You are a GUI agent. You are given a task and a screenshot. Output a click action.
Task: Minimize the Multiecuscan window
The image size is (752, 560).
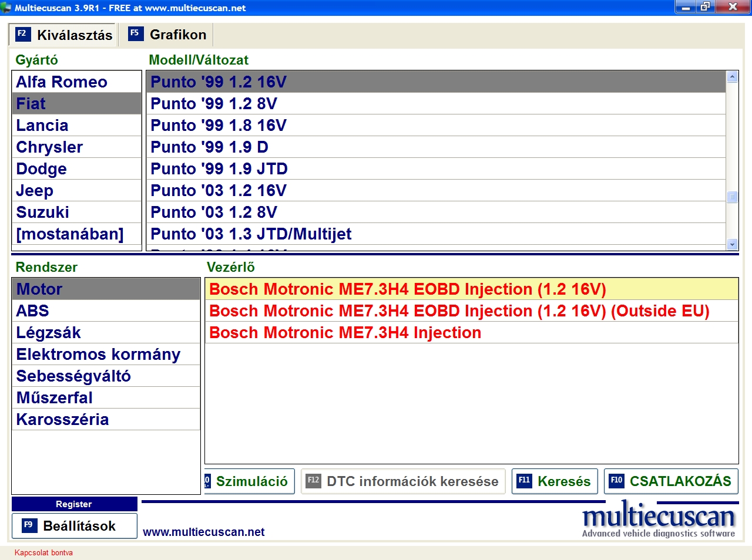point(686,7)
